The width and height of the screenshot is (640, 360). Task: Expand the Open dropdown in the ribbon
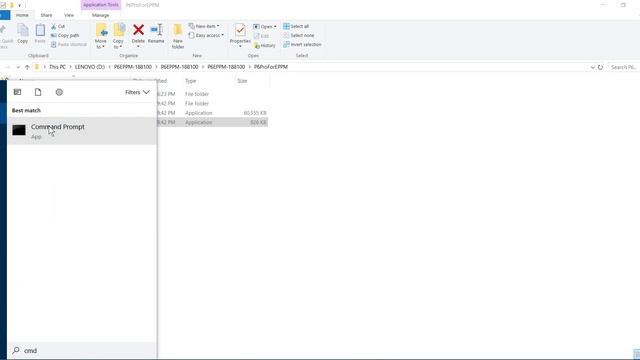[264, 27]
